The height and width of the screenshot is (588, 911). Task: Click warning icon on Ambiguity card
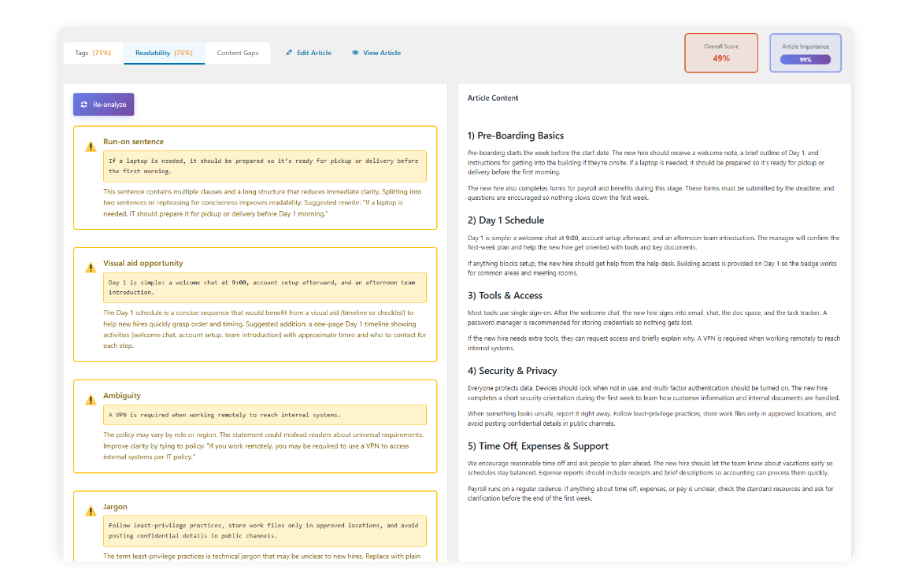point(91,401)
